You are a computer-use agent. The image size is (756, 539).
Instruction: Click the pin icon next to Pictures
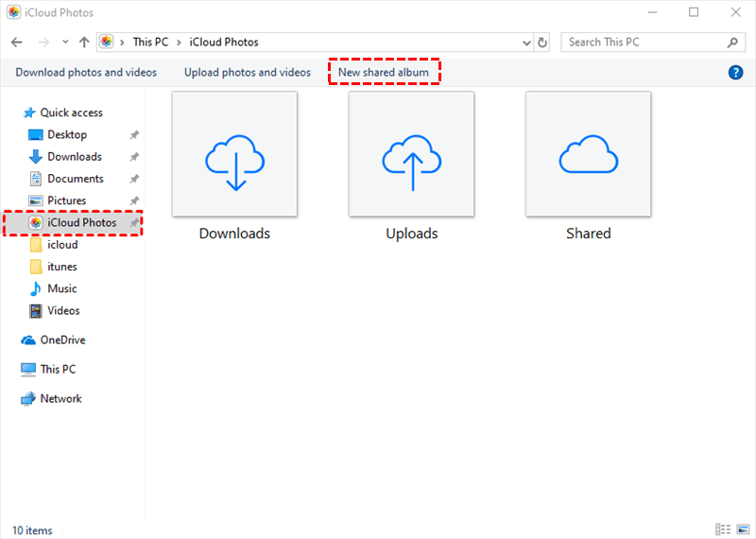pyautogui.click(x=134, y=200)
